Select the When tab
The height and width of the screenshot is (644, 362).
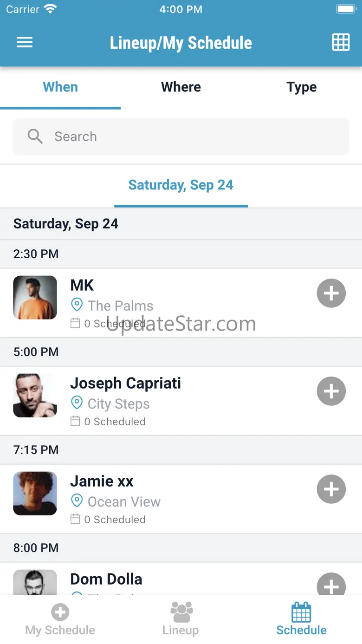pyautogui.click(x=60, y=87)
